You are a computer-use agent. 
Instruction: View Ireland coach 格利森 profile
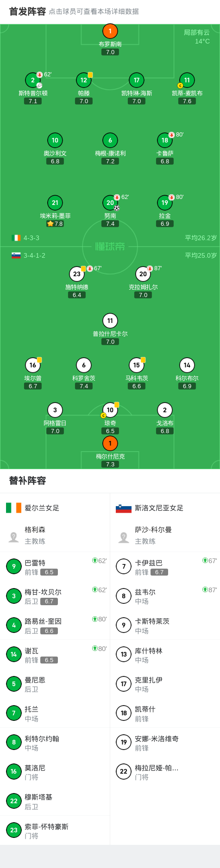pyautogui.click(x=55, y=536)
